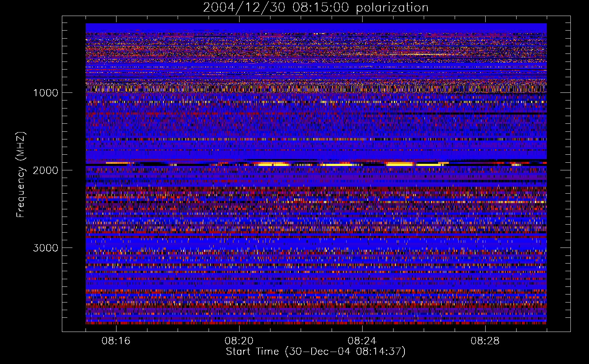
Task: Click the 08:28 time tick label
Action: point(485,341)
